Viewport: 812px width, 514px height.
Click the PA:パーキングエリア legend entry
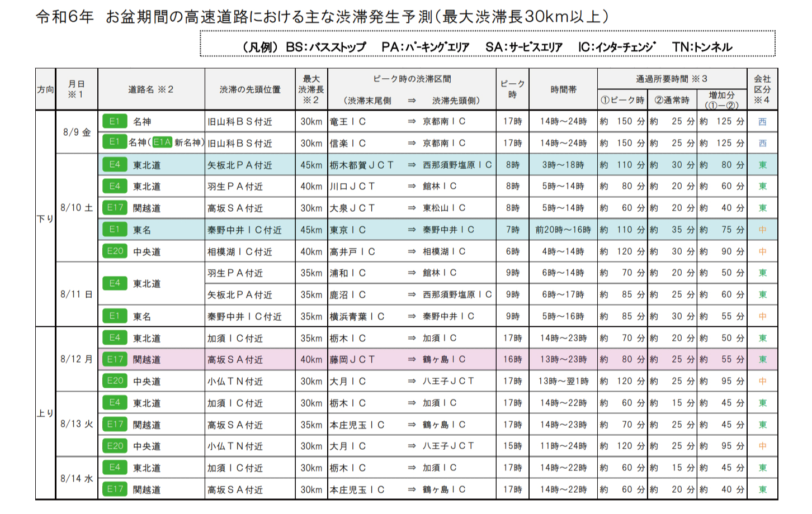point(426,47)
